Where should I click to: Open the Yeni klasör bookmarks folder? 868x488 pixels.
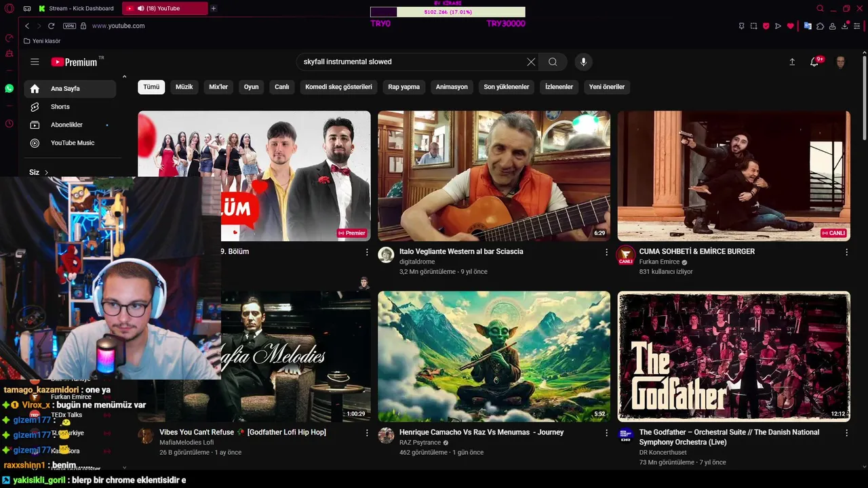point(42,41)
